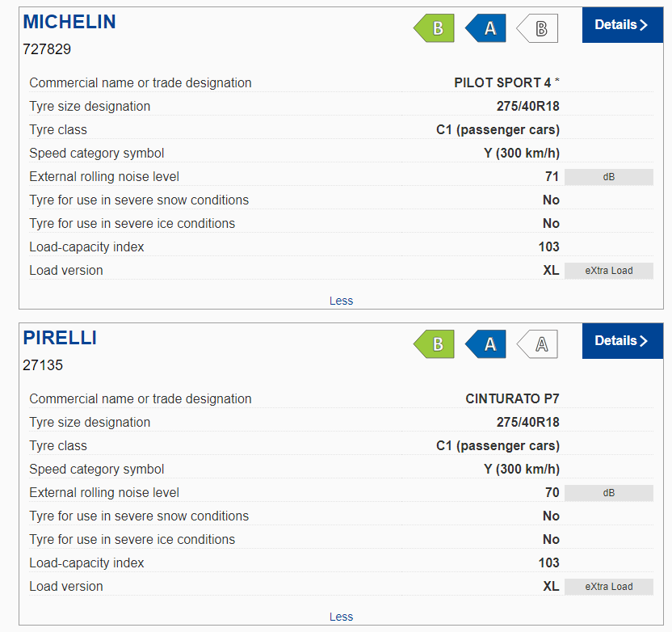The height and width of the screenshot is (632, 672).
Task: Open Details for Pirelli tyre
Action: (x=622, y=341)
